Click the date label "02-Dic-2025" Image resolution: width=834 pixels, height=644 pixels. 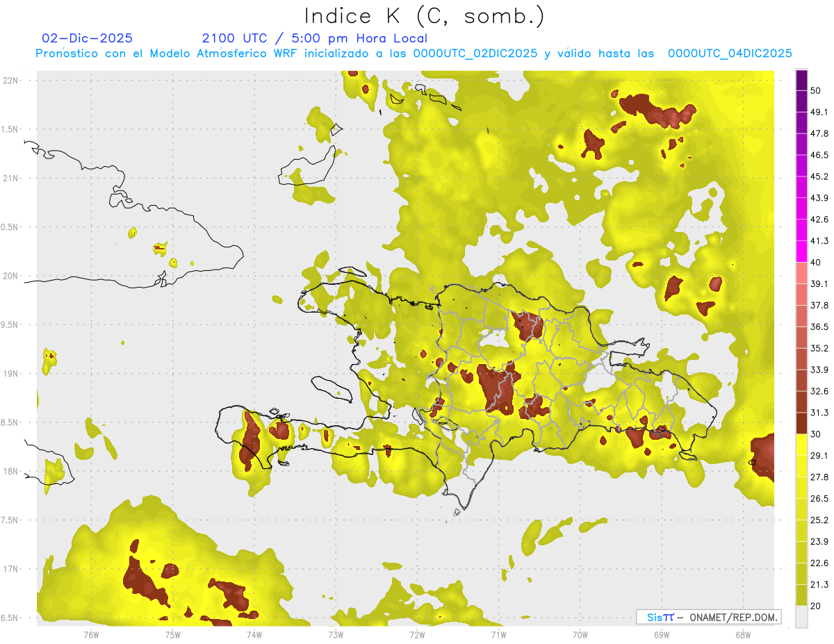pos(88,38)
